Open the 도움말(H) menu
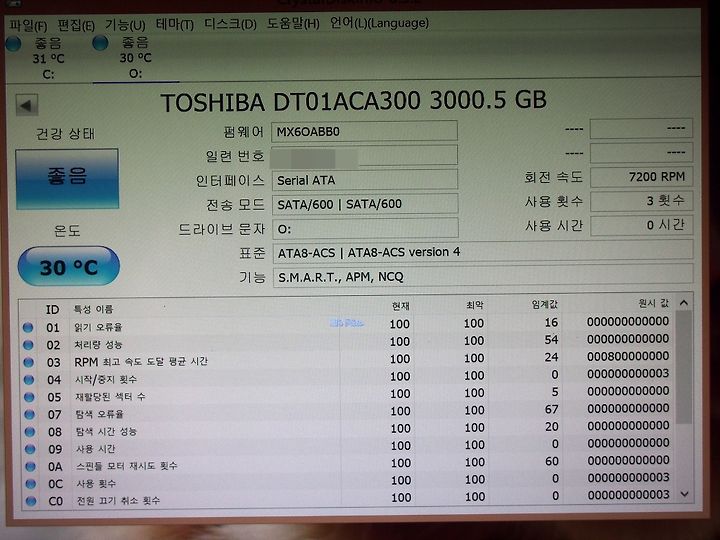 [x=293, y=23]
